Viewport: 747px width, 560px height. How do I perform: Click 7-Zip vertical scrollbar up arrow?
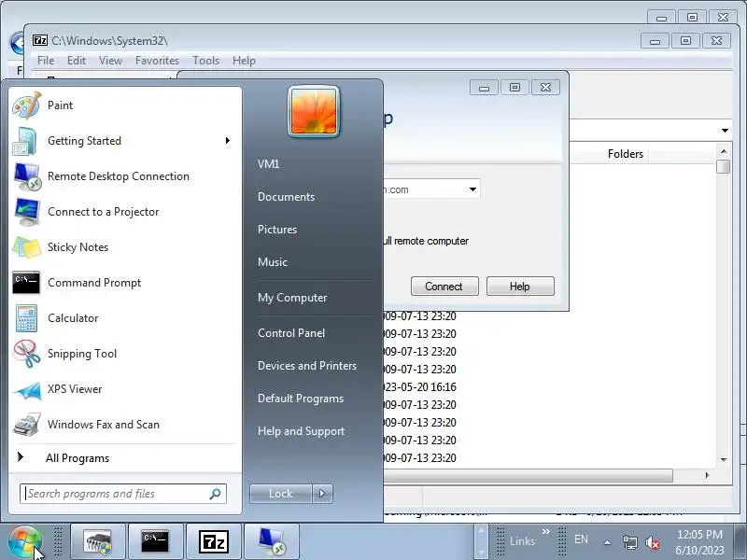point(724,151)
